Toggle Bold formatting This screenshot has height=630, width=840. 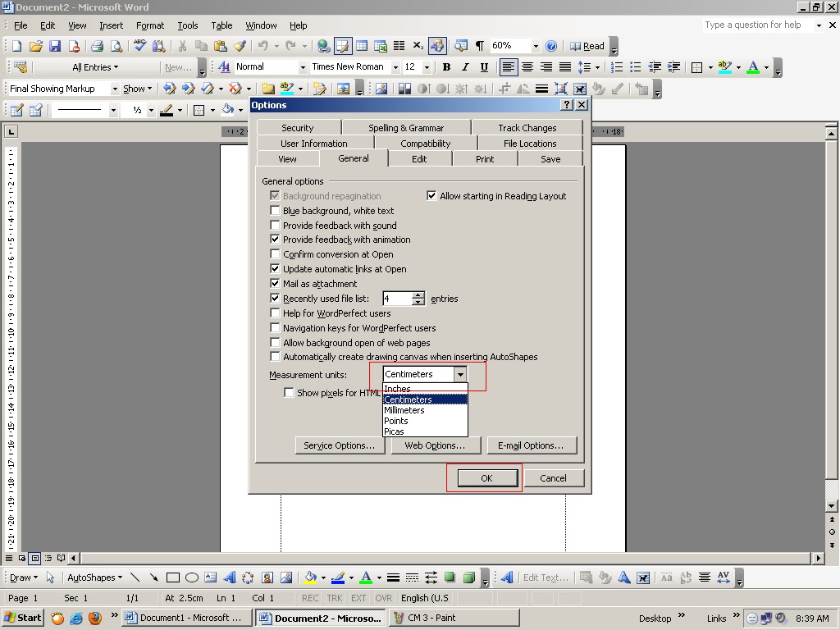[446, 67]
